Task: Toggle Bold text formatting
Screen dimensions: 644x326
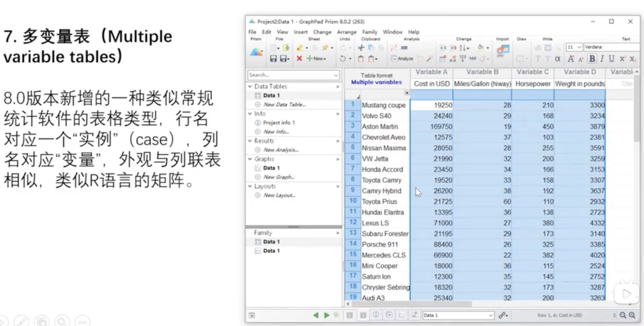Action: 591,58
